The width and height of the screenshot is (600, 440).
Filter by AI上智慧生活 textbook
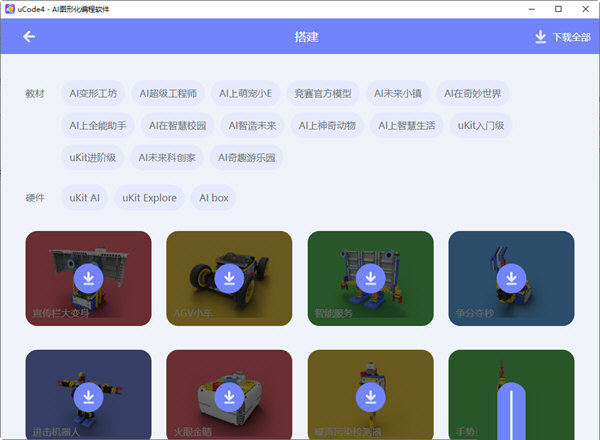point(407,125)
